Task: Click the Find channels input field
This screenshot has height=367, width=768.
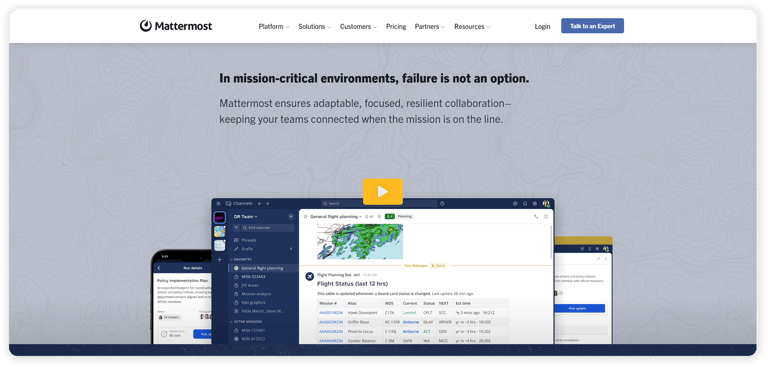Action: click(267, 228)
